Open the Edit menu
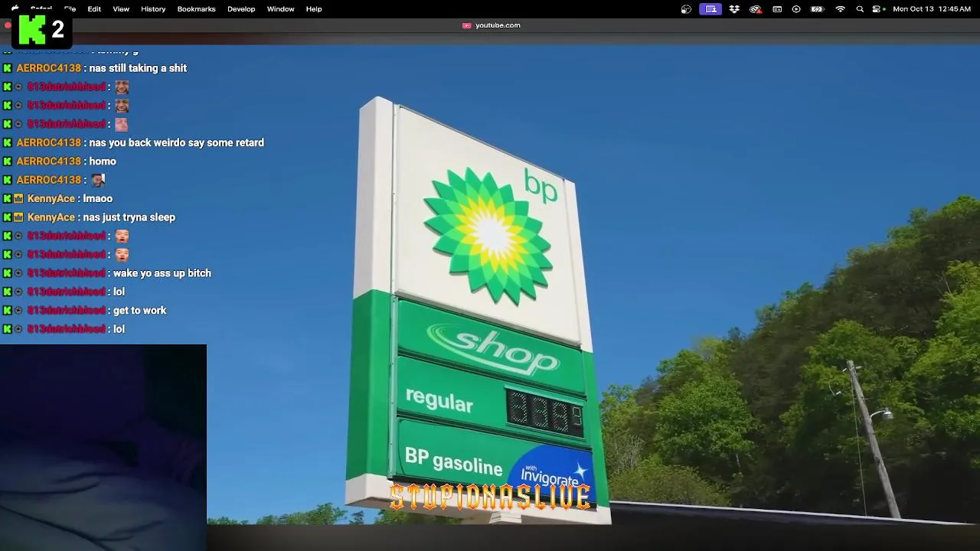Screen dimensions: 980x551 click(94, 9)
